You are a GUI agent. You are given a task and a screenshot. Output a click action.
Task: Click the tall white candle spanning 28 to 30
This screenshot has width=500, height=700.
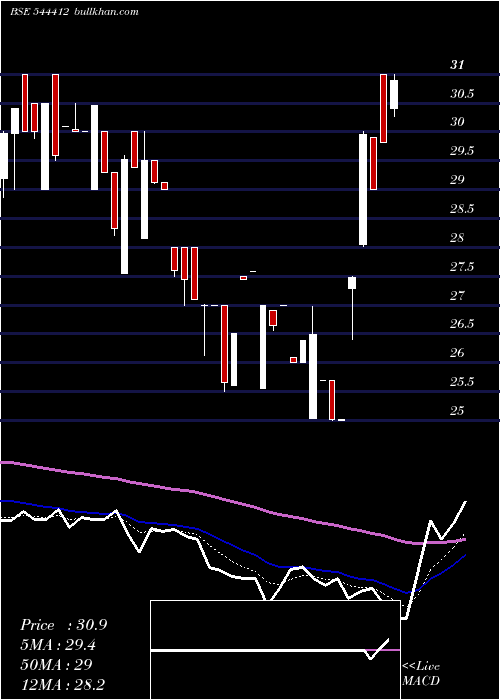click(363, 189)
